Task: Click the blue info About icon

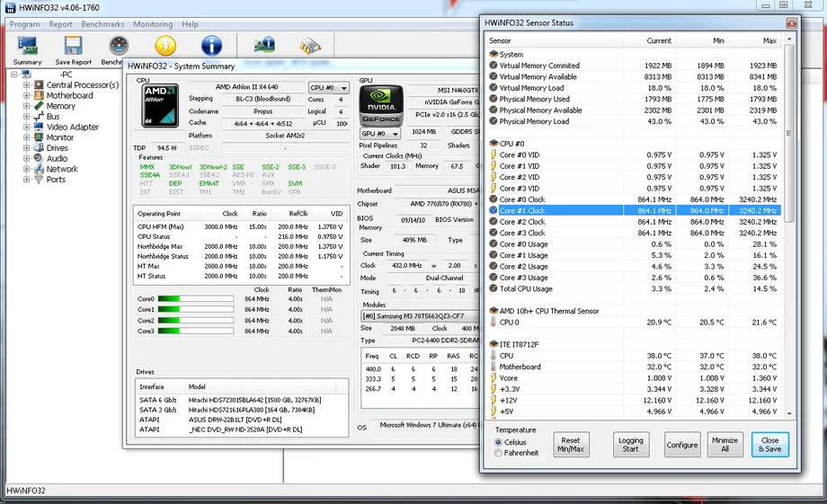Action: 211,45
